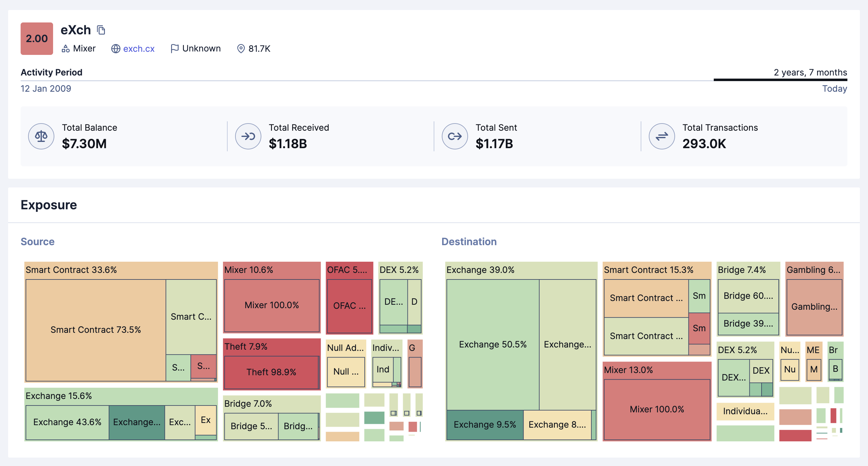Click the copy icon beside eXch
Screen dimensions: 868x466
101,30
